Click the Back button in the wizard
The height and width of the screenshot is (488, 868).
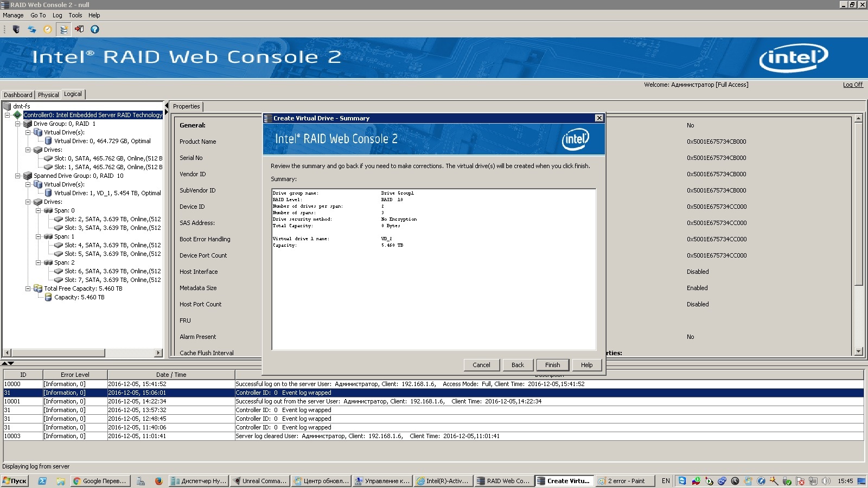point(518,365)
